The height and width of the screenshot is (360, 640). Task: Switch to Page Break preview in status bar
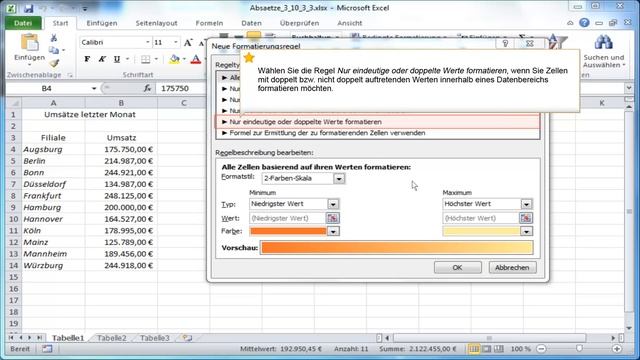pos(499,349)
